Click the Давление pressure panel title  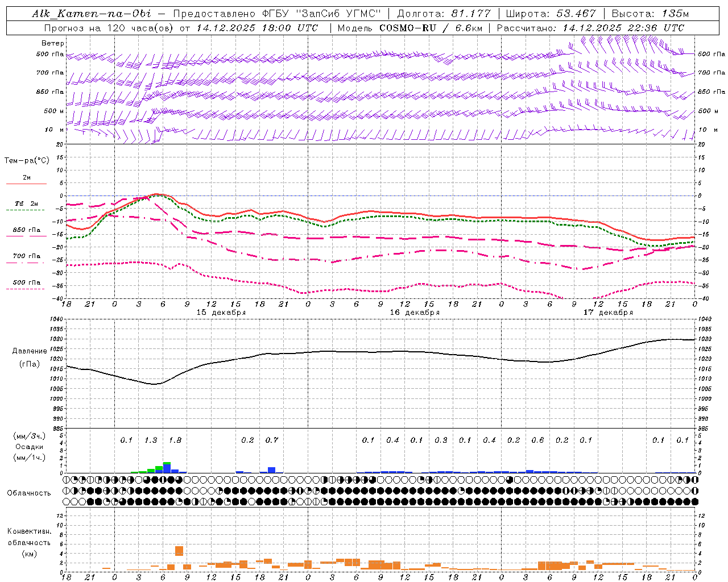click(x=30, y=351)
